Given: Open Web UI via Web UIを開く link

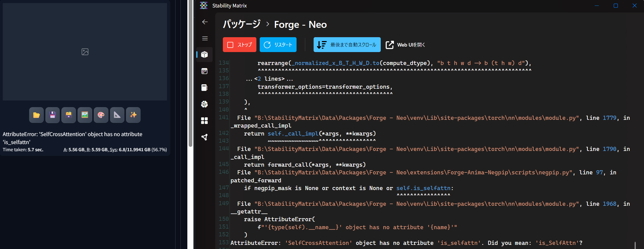Looking at the screenshot, I should coord(405,45).
